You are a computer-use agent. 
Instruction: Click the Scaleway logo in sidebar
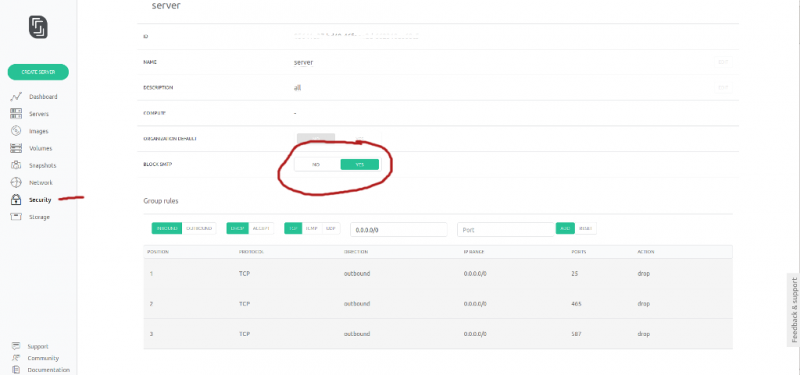pos(38,27)
